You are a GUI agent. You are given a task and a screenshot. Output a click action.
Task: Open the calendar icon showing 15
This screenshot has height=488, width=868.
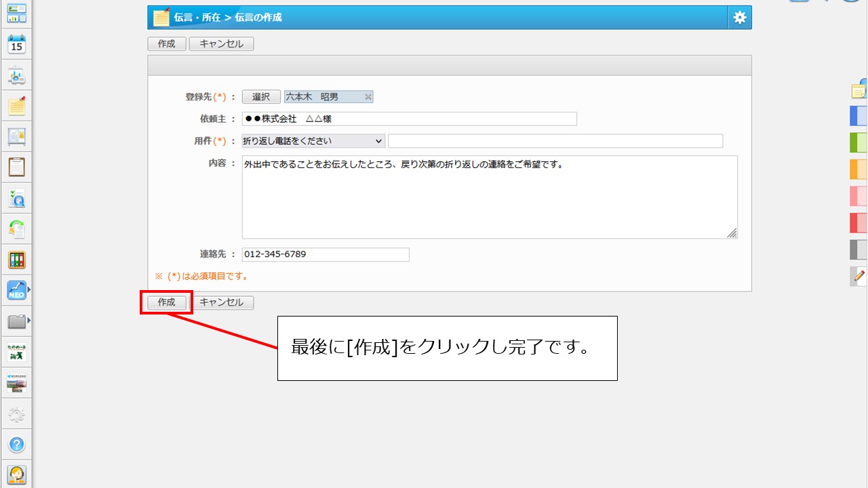(x=16, y=45)
